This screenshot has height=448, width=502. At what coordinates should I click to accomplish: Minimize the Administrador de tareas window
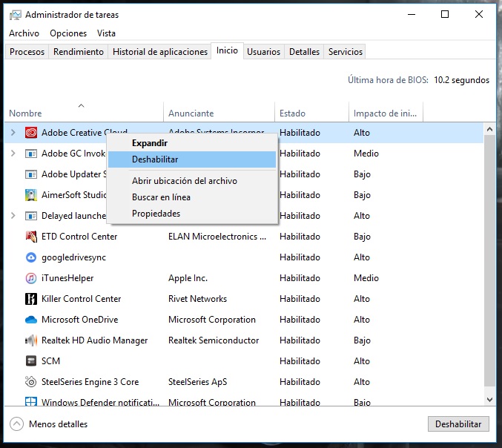pos(412,14)
